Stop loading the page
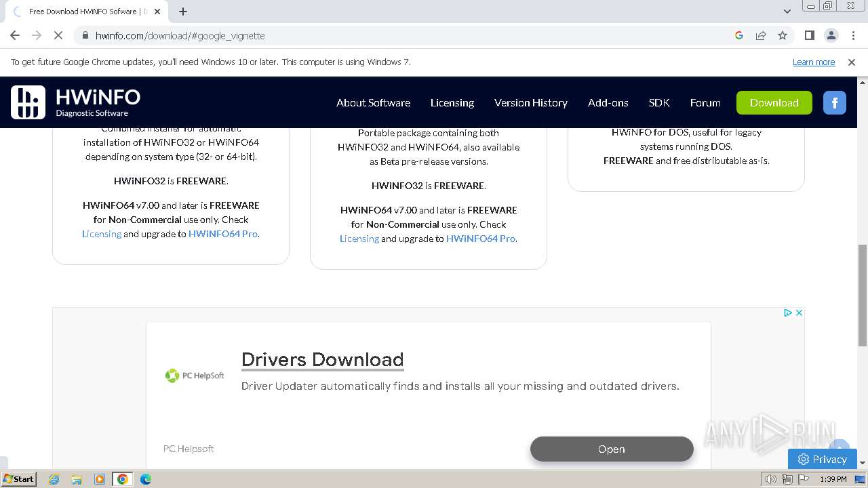The width and height of the screenshot is (868, 488). [x=58, y=35]
